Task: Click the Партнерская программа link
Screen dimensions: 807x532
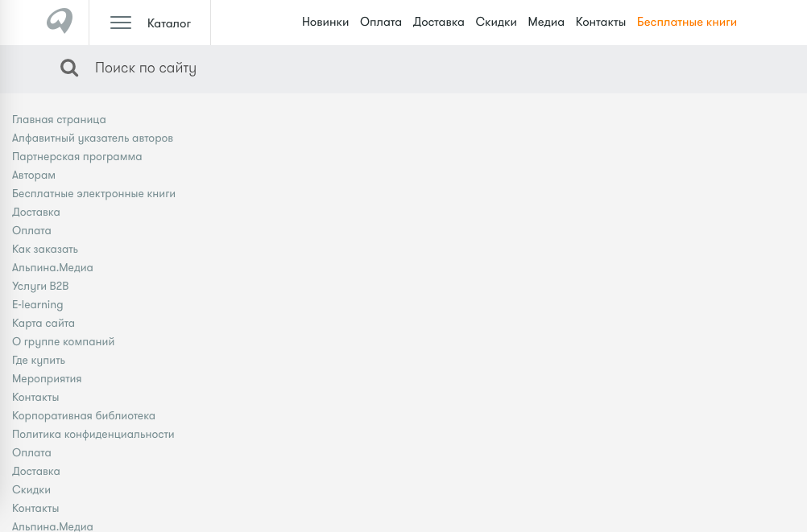Action: point(77,156)
